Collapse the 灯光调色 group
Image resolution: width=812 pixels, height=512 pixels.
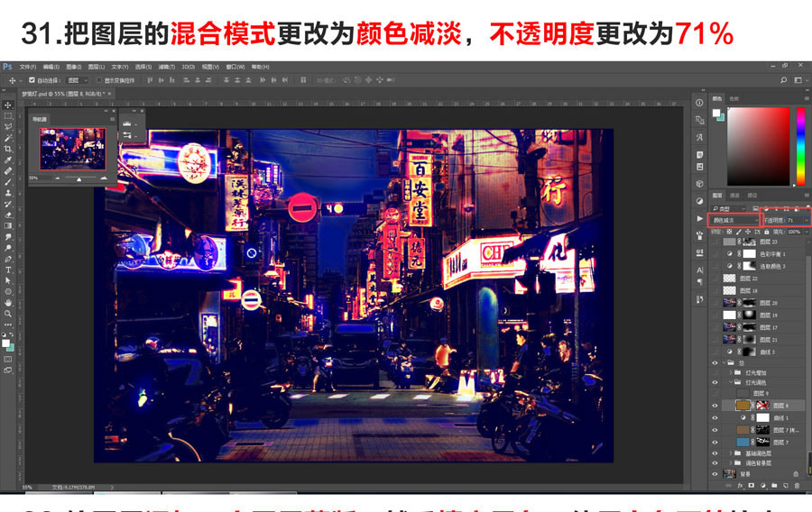tap(731, 383)
